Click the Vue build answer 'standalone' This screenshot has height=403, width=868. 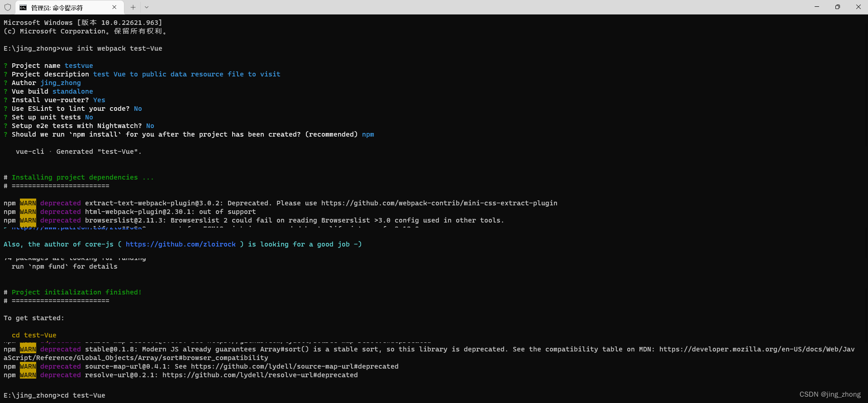tap(73, 91)
